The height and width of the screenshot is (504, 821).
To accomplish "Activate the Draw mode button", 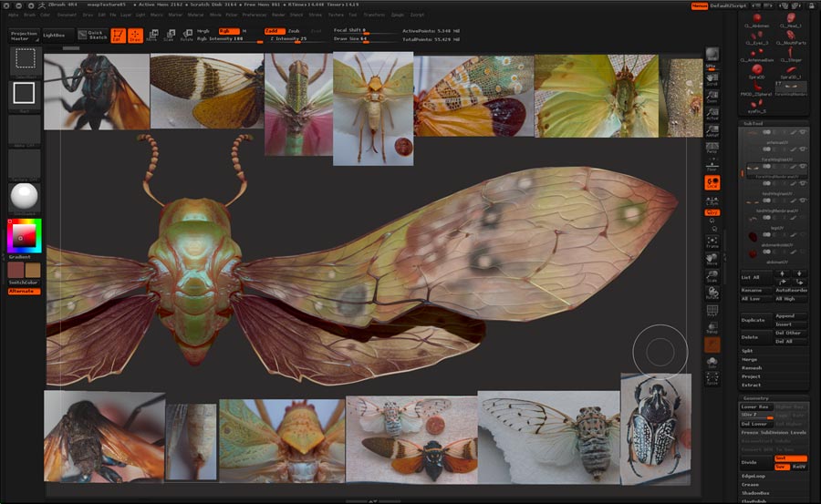I will coord(135,36).
